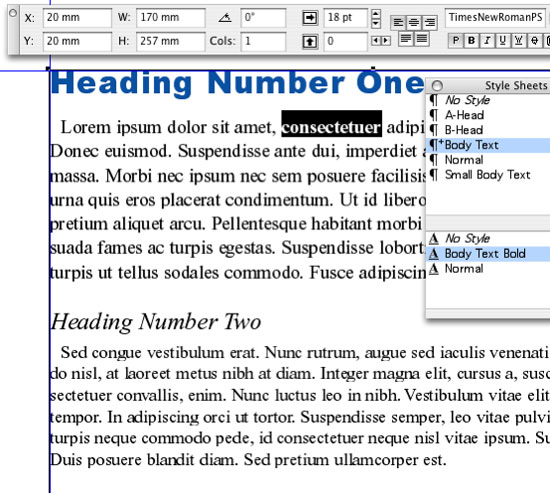Set paragraph to justified alignment
The image size is (550, 493).
(406, 39)
